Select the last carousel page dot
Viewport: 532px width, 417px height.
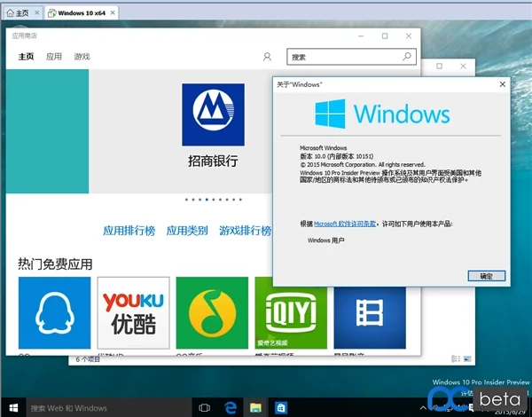click(x=240, y=200)
